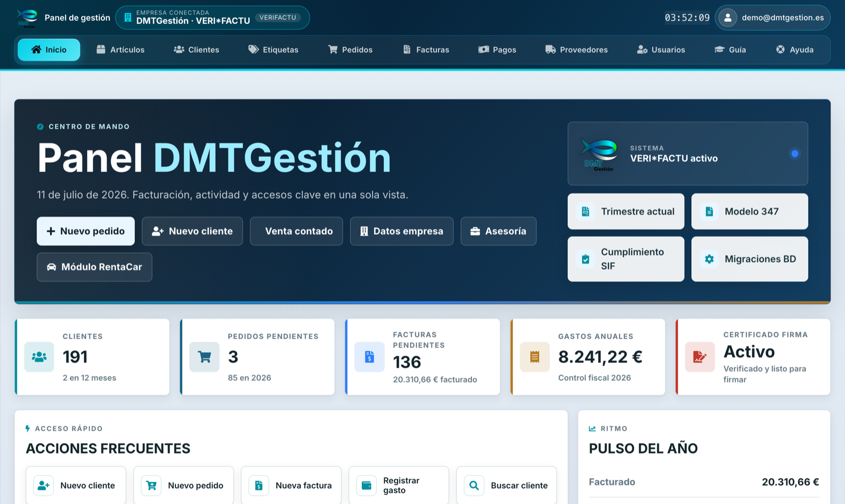Click the DMT Gestión logo in Sistema panel
The height and width of the screenshot is (504, 845).
click(x=599, y=154)
